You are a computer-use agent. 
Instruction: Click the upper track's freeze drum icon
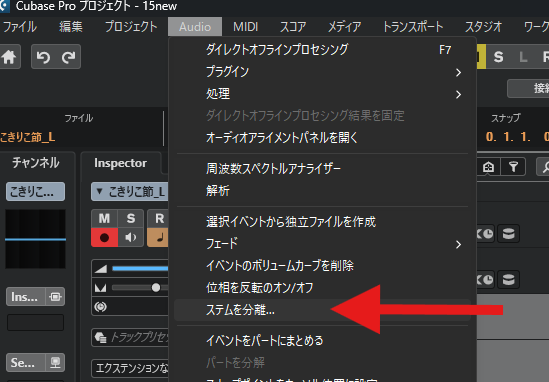coord(508,234)
